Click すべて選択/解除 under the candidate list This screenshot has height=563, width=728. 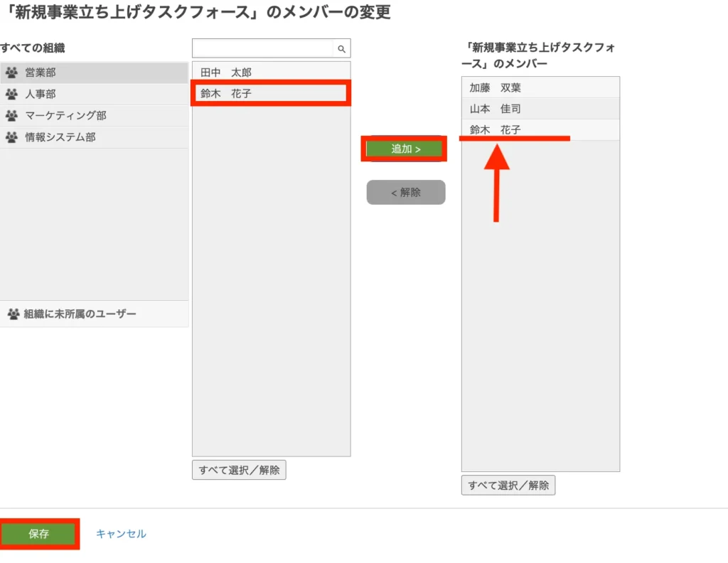tap(239, 470)
